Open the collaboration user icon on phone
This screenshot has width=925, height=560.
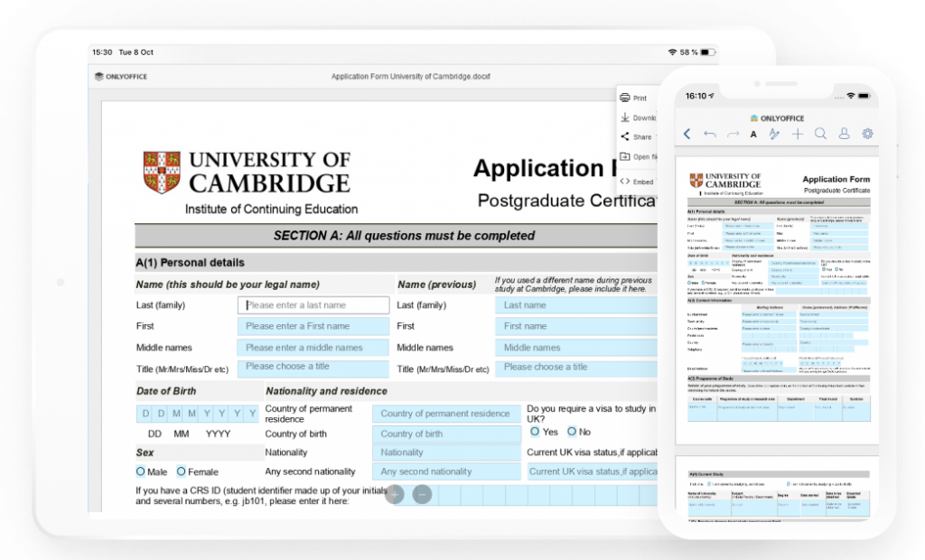(844, 134)
